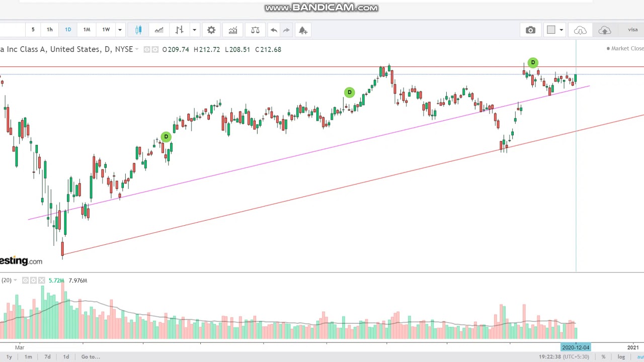Open the interval dropdown arrow
This screenshot has width=644, height=362.
coord(120,30)
